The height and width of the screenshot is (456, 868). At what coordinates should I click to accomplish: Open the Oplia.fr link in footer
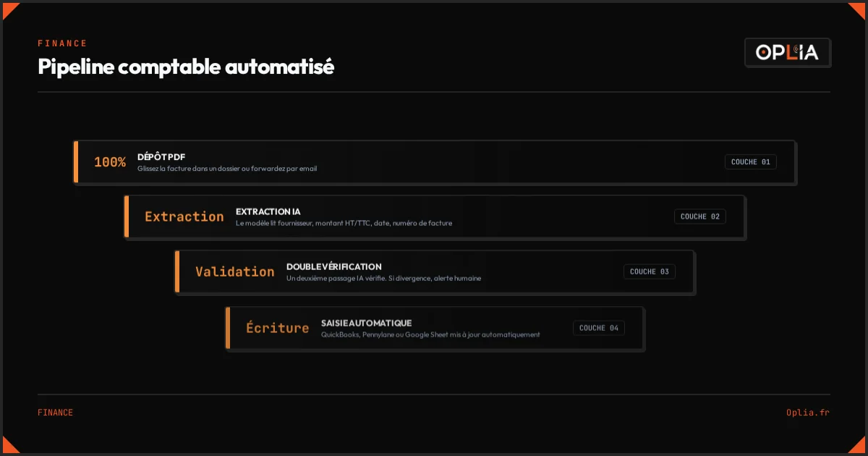coord(808,413)
